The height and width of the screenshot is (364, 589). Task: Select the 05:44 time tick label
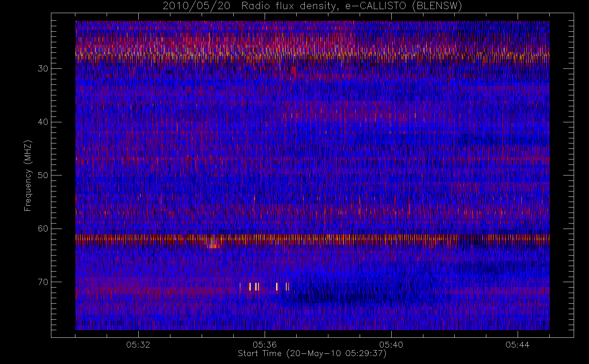[517, 345]
